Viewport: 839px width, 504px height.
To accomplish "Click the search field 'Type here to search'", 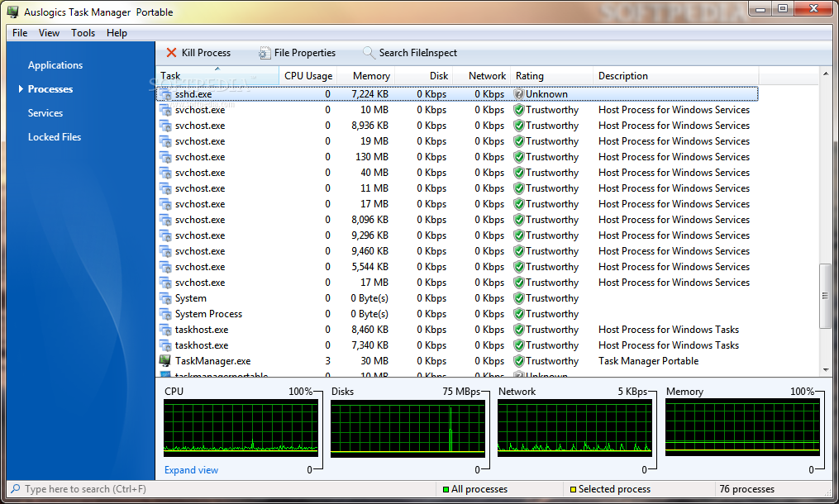I will point(222,488).
